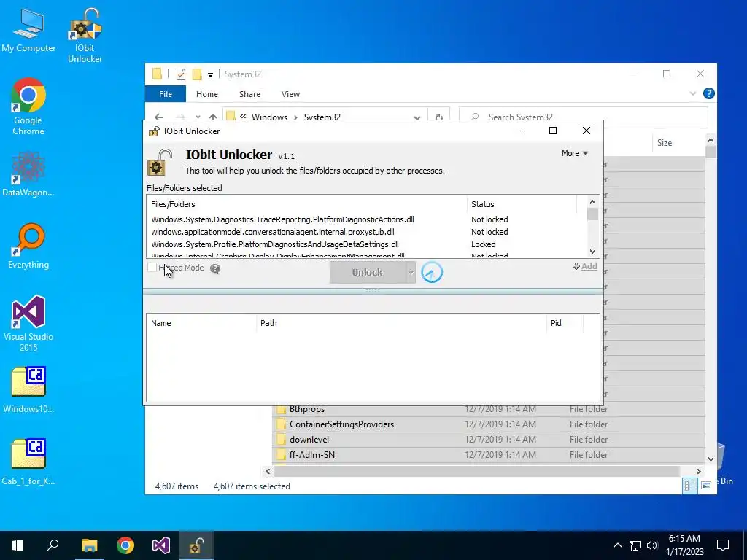Click the taskbar clock and date
Viewport: 747px width, 560px height.
[x=684, y=545]
